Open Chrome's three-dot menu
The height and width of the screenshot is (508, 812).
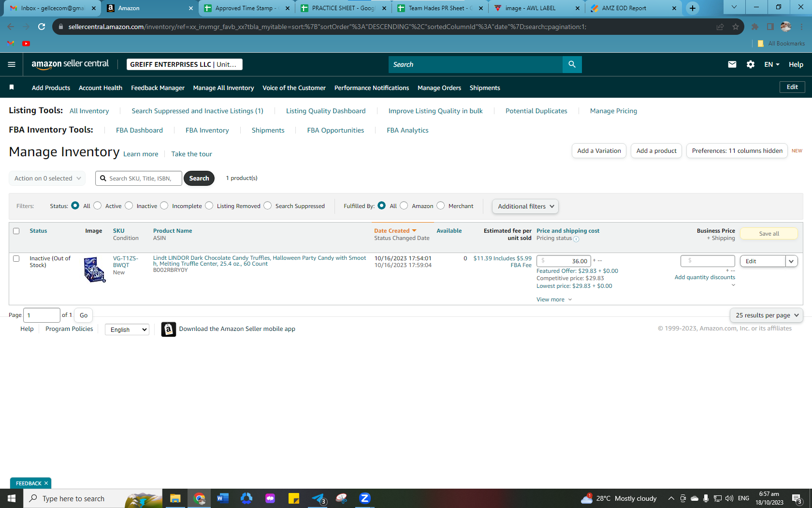pos(801,27)
